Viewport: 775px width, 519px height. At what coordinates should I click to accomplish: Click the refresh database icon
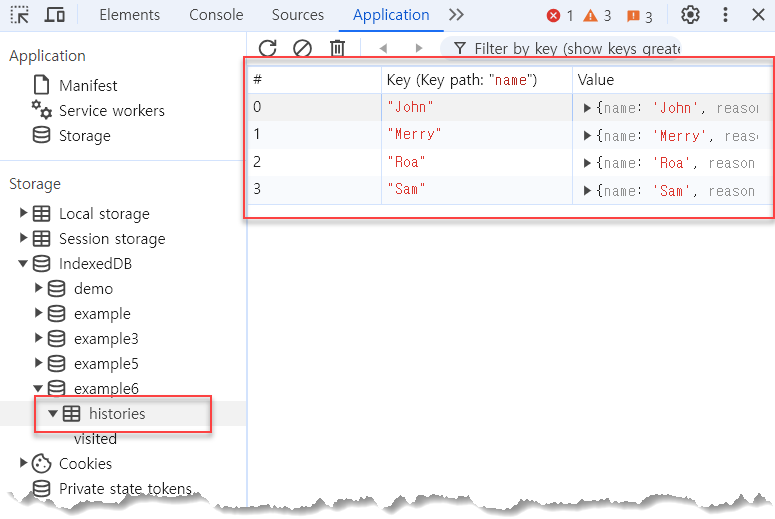267,48
